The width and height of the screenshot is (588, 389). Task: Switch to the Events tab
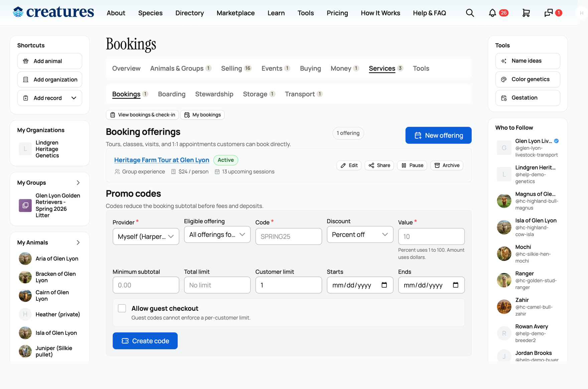[276, 69]
